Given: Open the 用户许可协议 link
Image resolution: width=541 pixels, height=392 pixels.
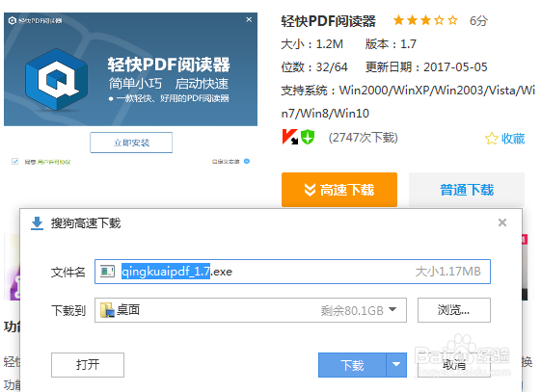Looking at the screenshot, I should pos(54,162).
